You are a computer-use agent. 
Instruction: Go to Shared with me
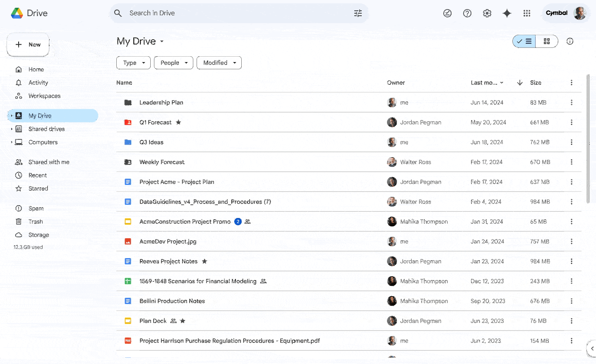[x=48, y=162]
